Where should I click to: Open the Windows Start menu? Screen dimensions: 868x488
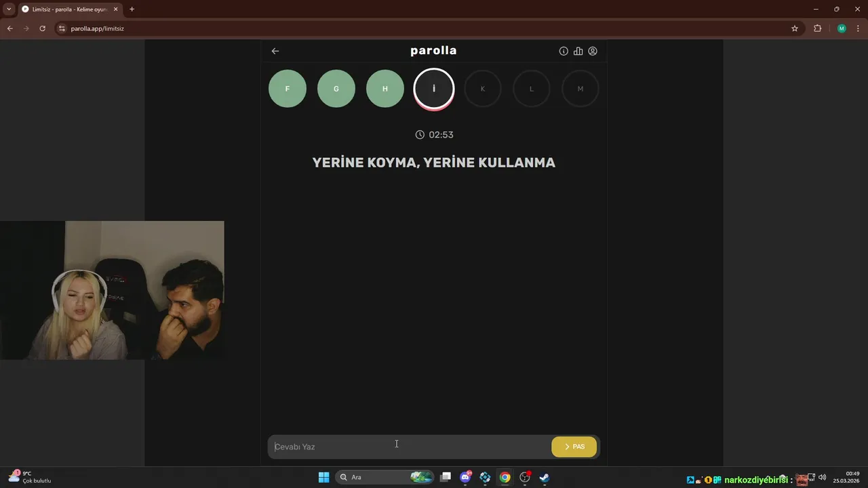(x=324, y=477)
